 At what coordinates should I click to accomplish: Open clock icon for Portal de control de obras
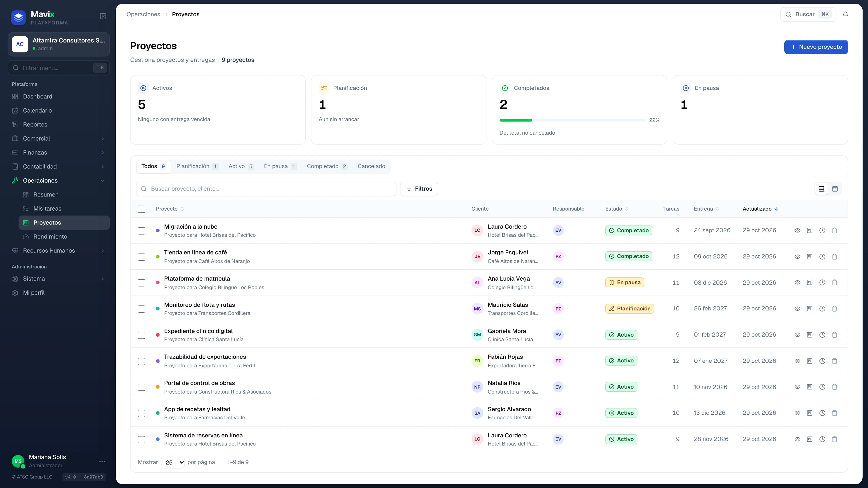(822, 387)
